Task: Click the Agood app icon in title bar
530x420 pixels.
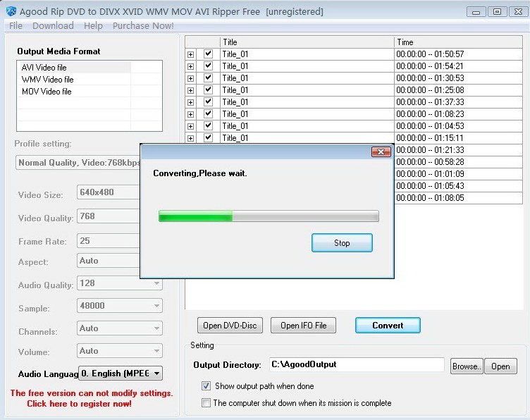Action: tap(11, 11)
